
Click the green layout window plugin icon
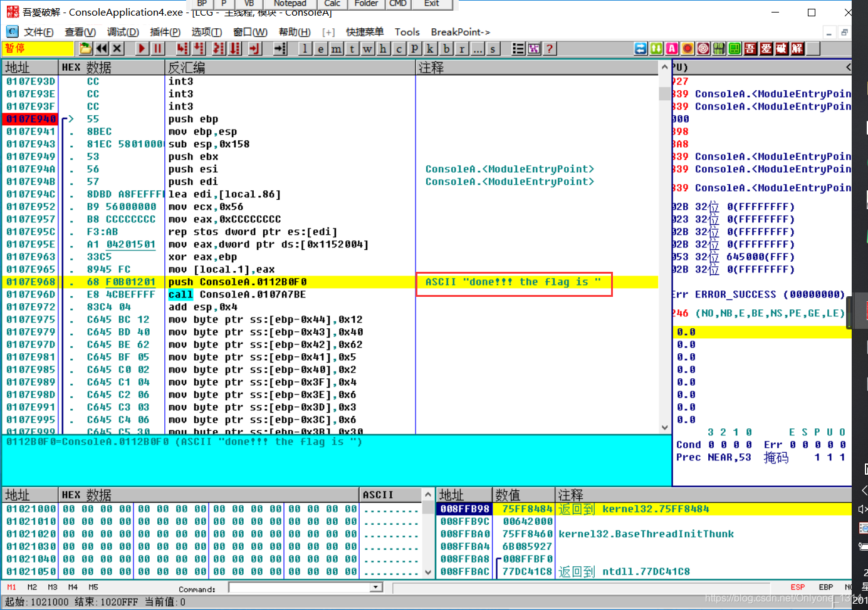pos(735,48)
